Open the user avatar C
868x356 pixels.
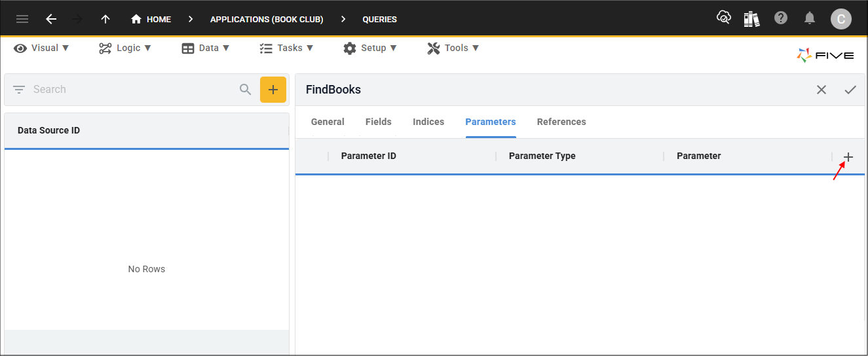pos(841,19)
